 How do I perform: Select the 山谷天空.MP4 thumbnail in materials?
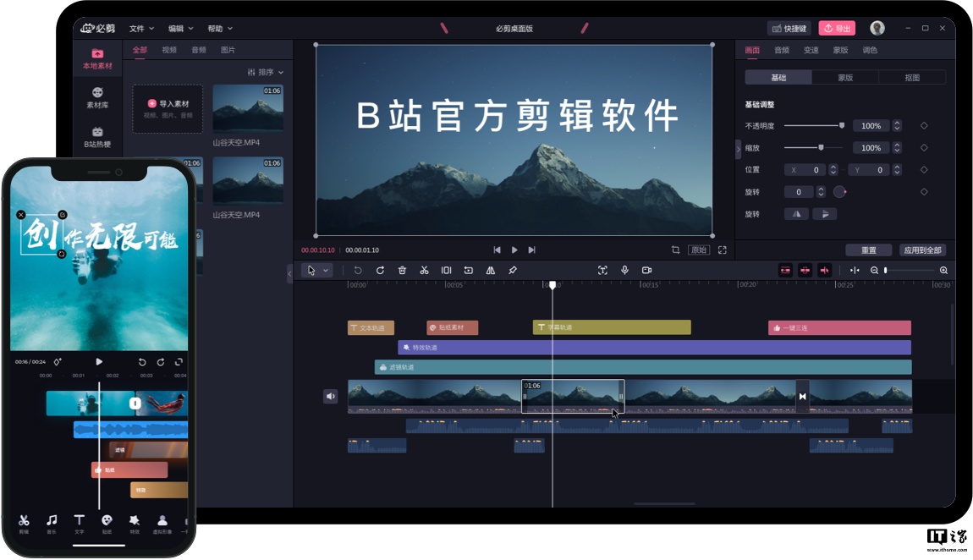(248, 108)
